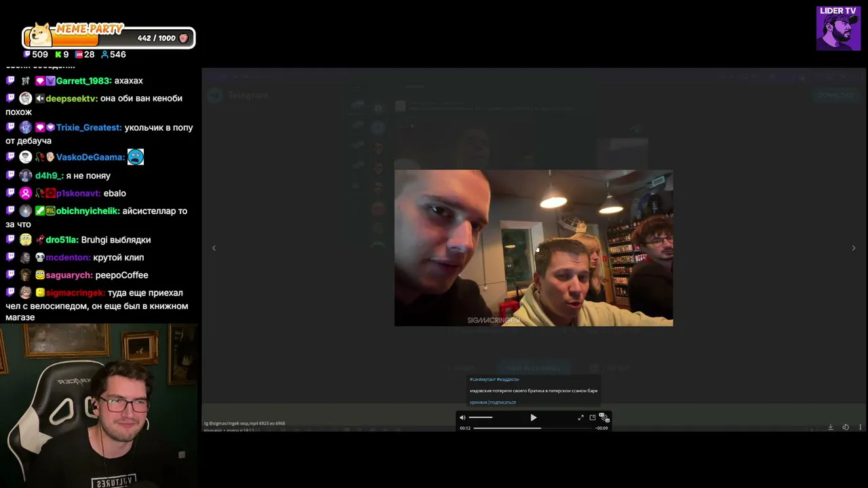Click username VaskoDeGaama in chat
The image size is (868, 488).
coord(90,157)
